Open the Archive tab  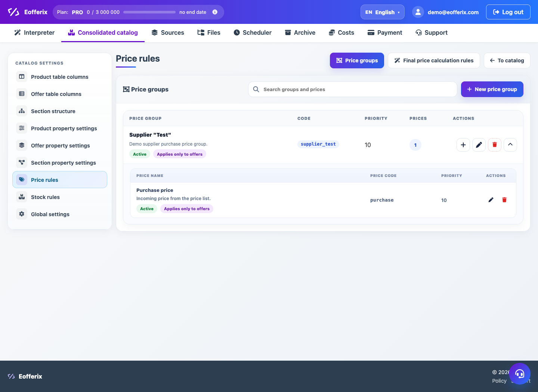[300, 32]
